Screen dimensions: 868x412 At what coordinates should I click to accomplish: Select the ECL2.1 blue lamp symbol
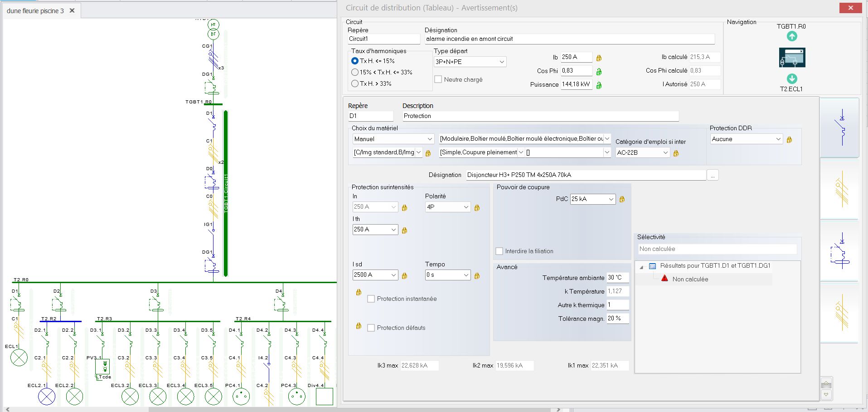(47, 397)
